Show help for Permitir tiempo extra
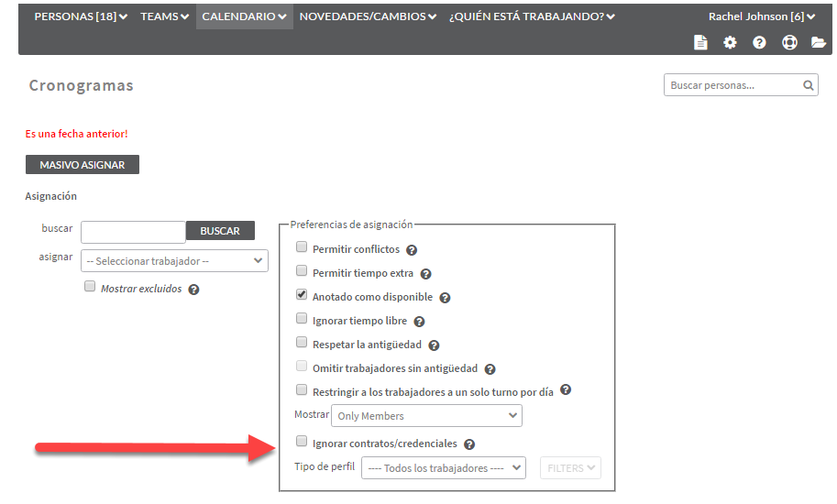This screenshot has height=504, width=837. coord(425,274)
